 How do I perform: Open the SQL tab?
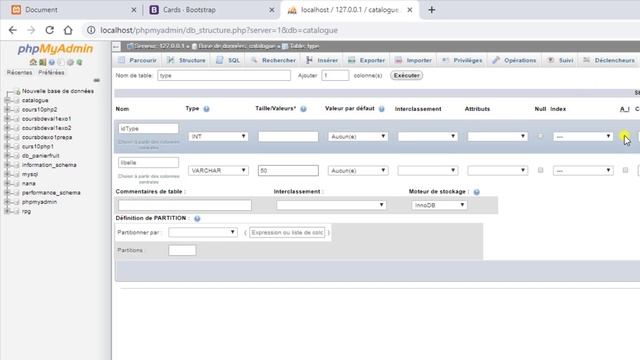[x=228, y=60]
